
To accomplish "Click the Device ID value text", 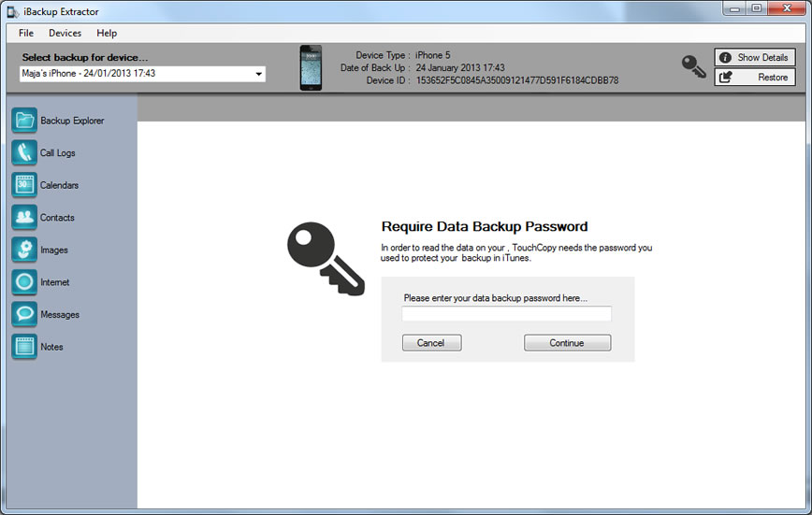I will (x=516, y=80).
